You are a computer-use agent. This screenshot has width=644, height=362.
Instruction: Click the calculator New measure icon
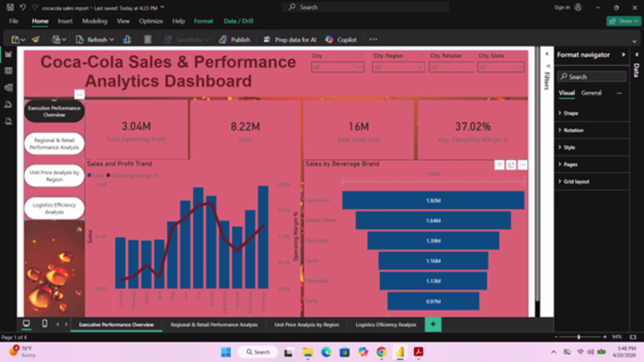click(148, 40)
